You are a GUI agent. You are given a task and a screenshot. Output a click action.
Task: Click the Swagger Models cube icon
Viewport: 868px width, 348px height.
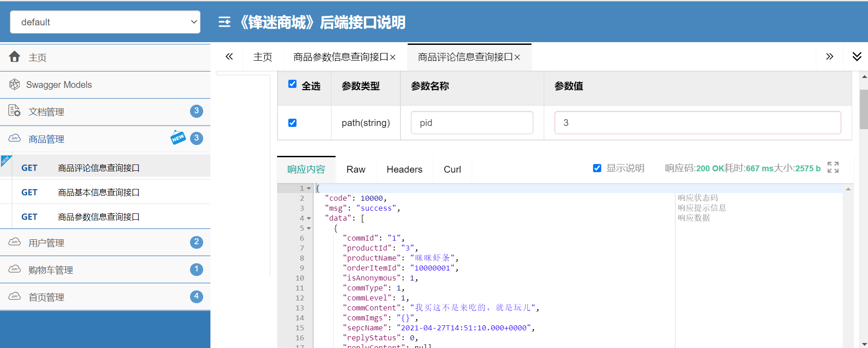[15, 84]
